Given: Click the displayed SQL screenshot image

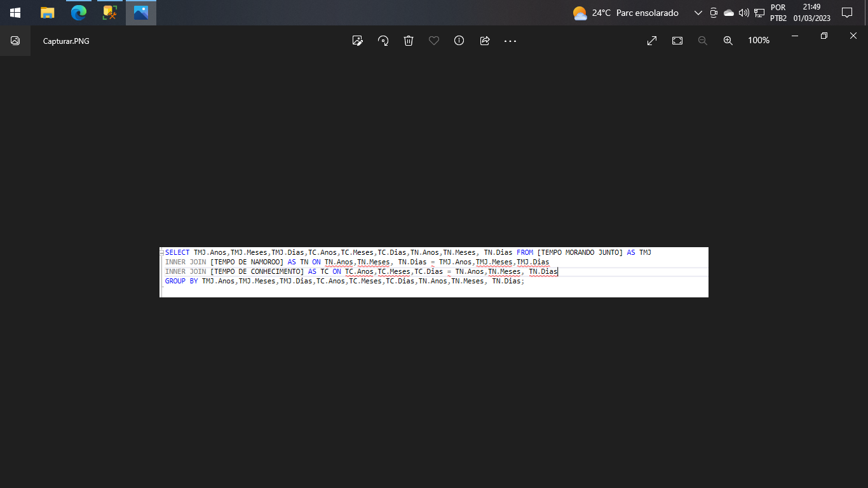Looking at the screenshot, I should [434, 272].
